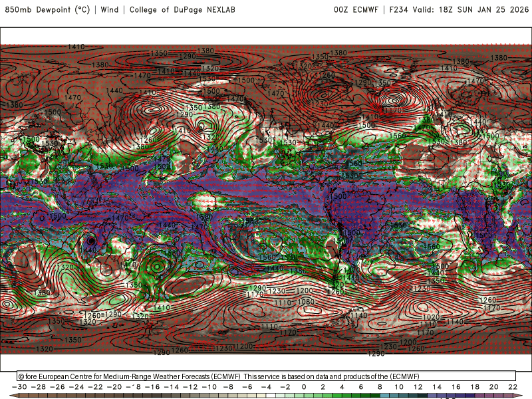Click the brown color swatch below the "-30" label
Viewport: 532px width, 399px height.
point(24,396)
